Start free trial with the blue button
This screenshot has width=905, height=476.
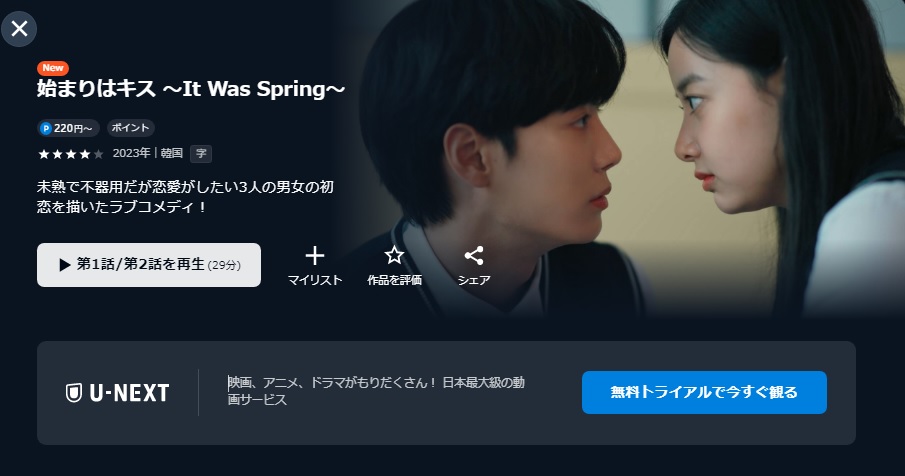[704, 392]
